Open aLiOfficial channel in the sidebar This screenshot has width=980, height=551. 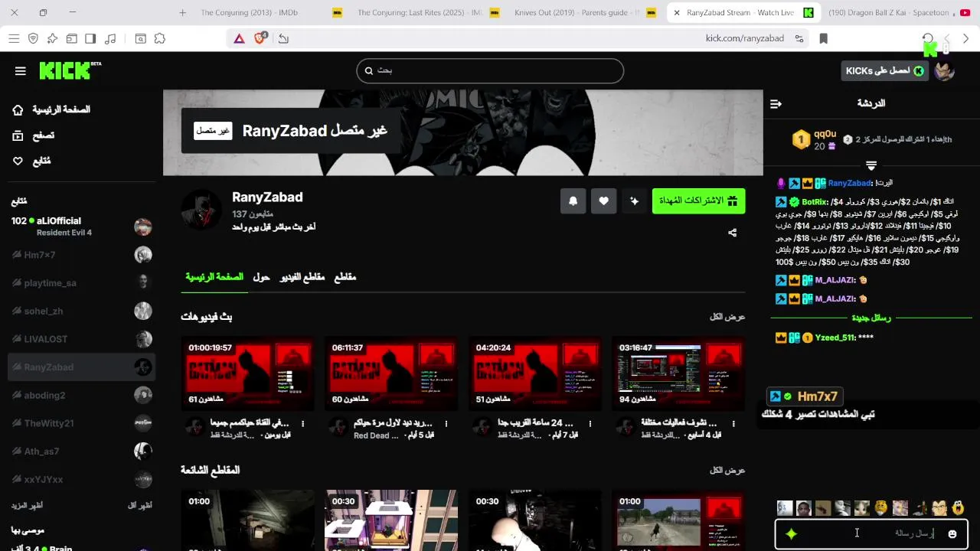click(81, 227)
